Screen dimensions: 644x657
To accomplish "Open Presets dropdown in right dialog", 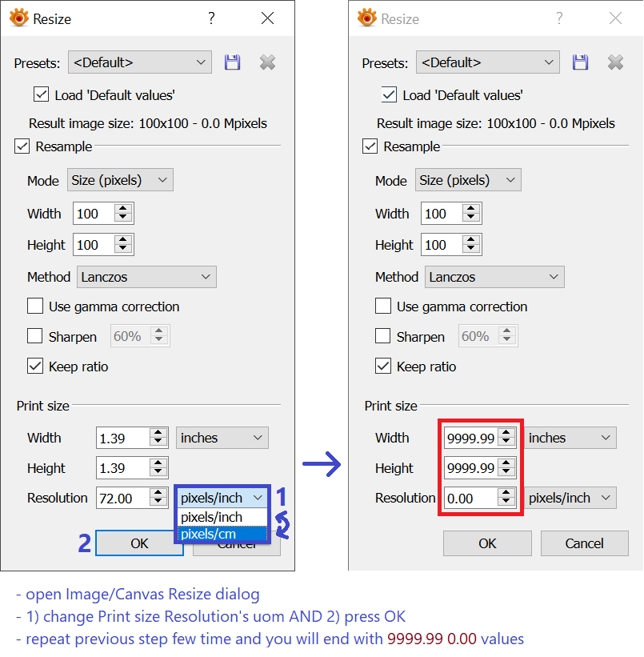I will click(x=488, y=62).
